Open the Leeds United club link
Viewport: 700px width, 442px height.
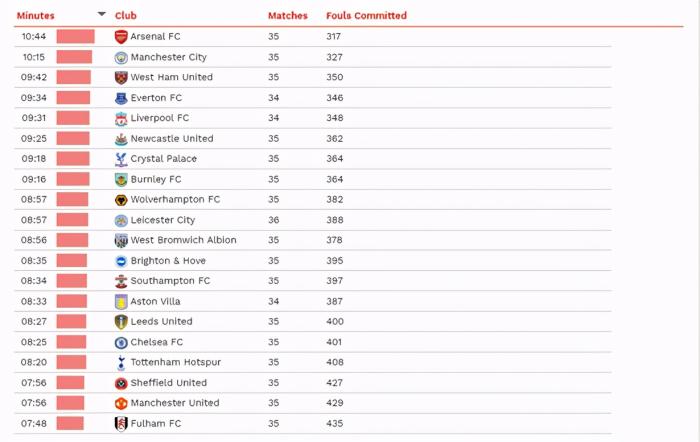pos(161,322)
